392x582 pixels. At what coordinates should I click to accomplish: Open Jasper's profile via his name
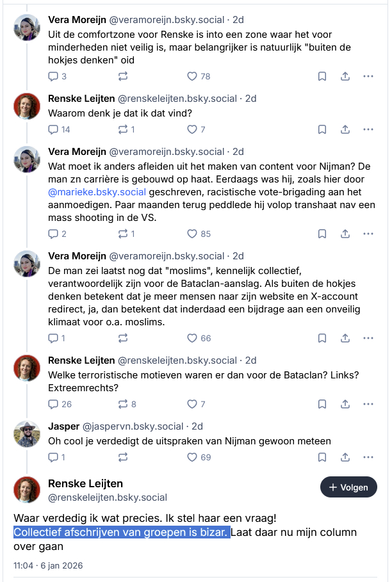[x=64, y=426]
